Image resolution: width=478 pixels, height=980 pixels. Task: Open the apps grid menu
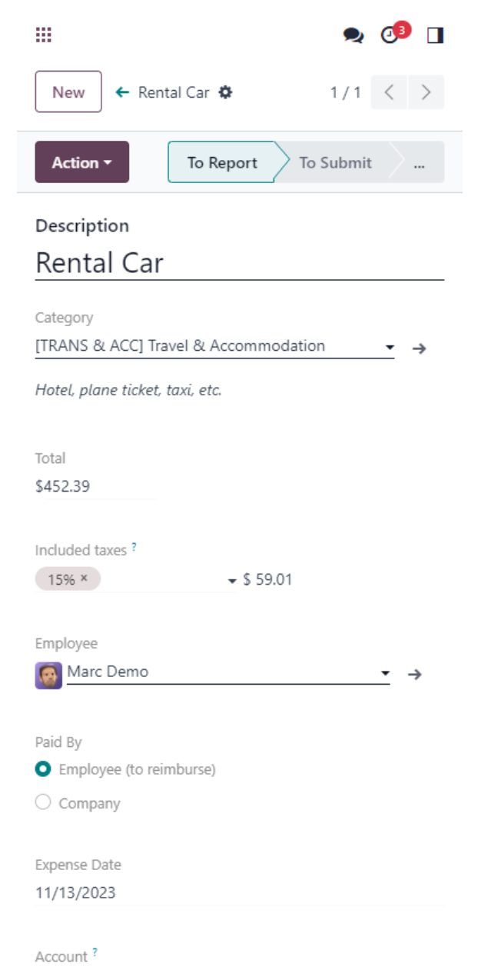(x=44, y=35)
